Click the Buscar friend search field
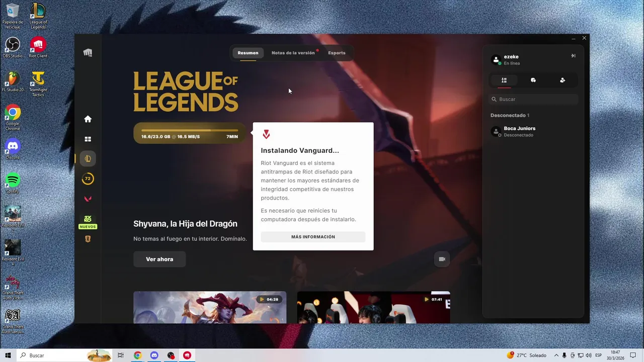The image size is (644, 362). (533, 100)
